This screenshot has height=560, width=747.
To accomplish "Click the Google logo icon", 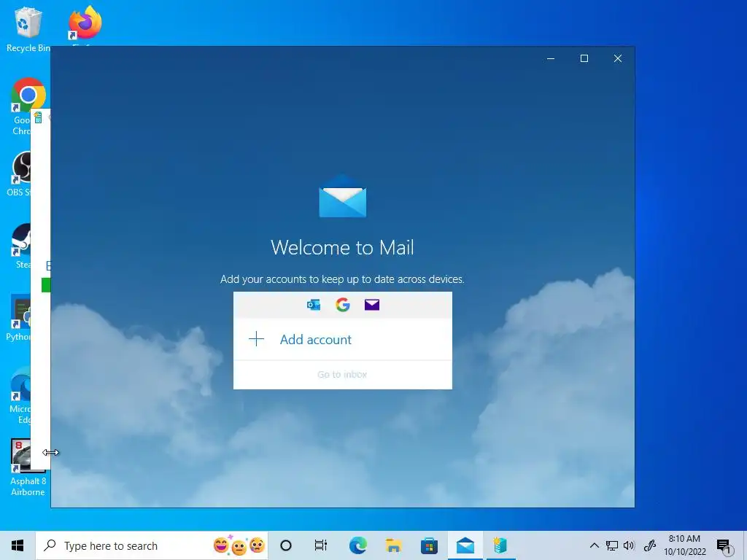I will coord(343,305).
